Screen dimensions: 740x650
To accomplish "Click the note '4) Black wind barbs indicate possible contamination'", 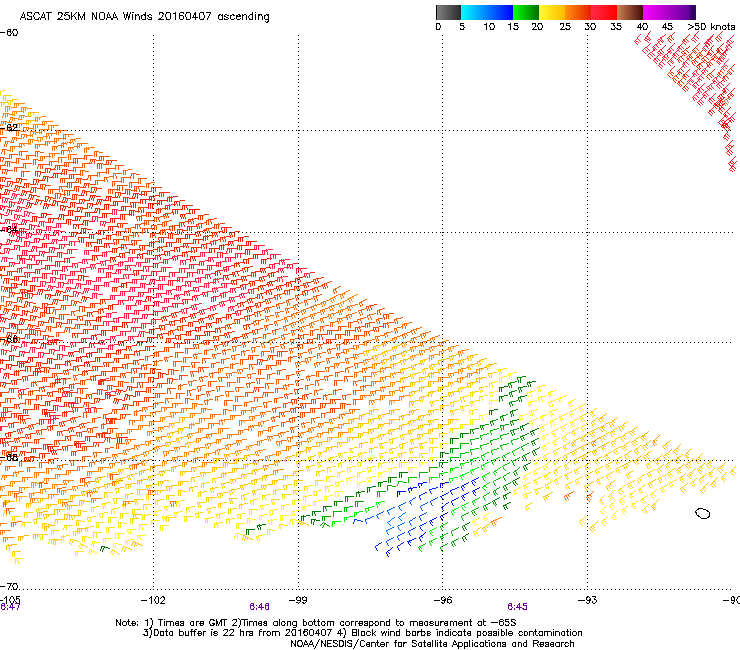I will click(x=460, y=633).
